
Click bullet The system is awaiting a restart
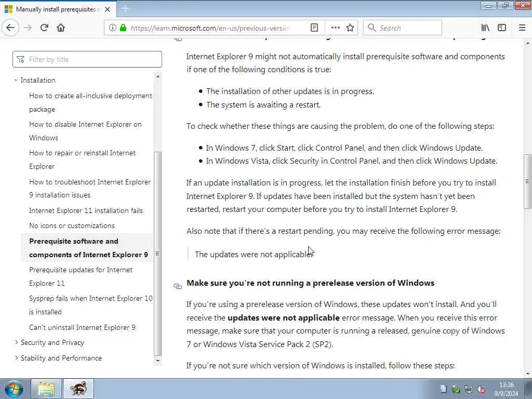263,105
